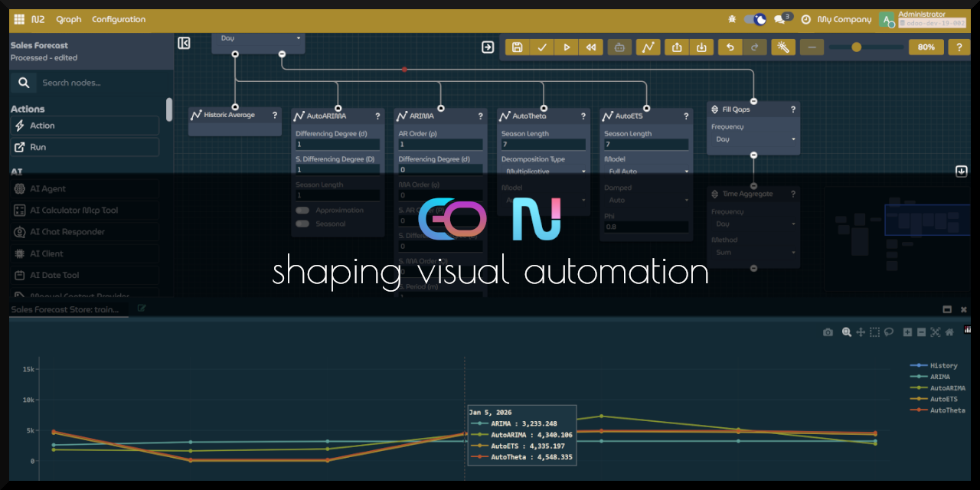Enable the Seasonal toggle in the AutoARIMA node

tap(302, 224)
